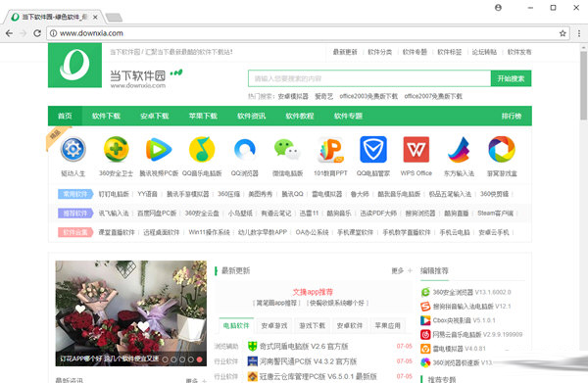588x383 pixels.
Task: Click the 搜狗拼音输入法 recommendation icon
Action: pos(425,307)
